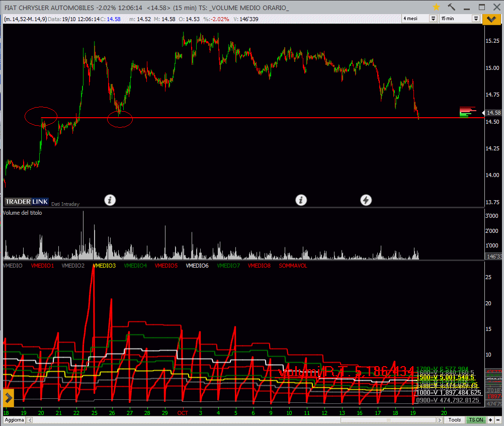Click the plus zoom-in button
Screen dimensions: 504x426
point(490,420)
